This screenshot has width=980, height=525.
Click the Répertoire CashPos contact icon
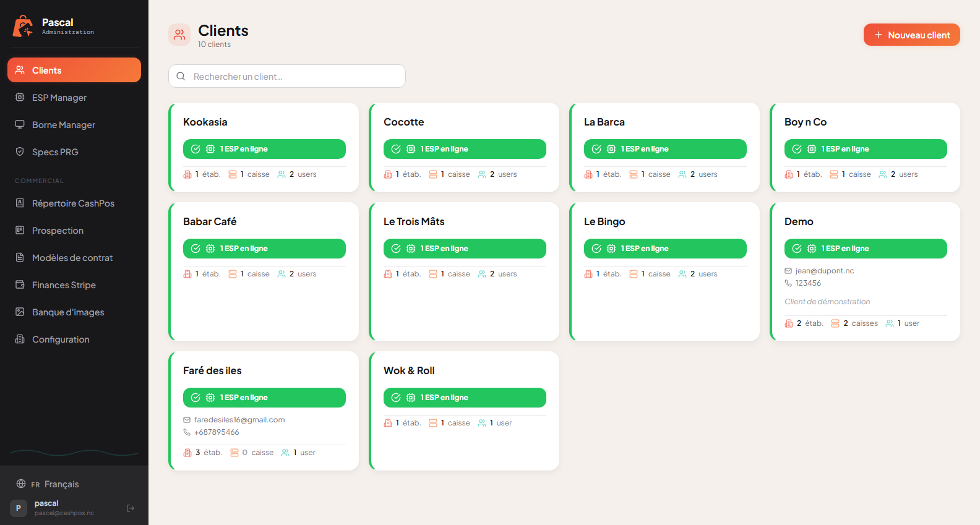pyautogui.click(x=20, y=203)
